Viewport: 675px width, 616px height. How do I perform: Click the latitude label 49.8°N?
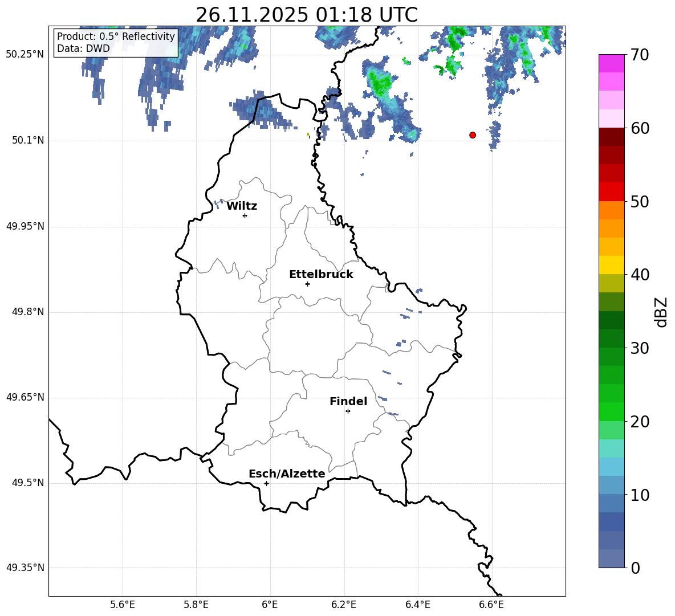[28, 312]
